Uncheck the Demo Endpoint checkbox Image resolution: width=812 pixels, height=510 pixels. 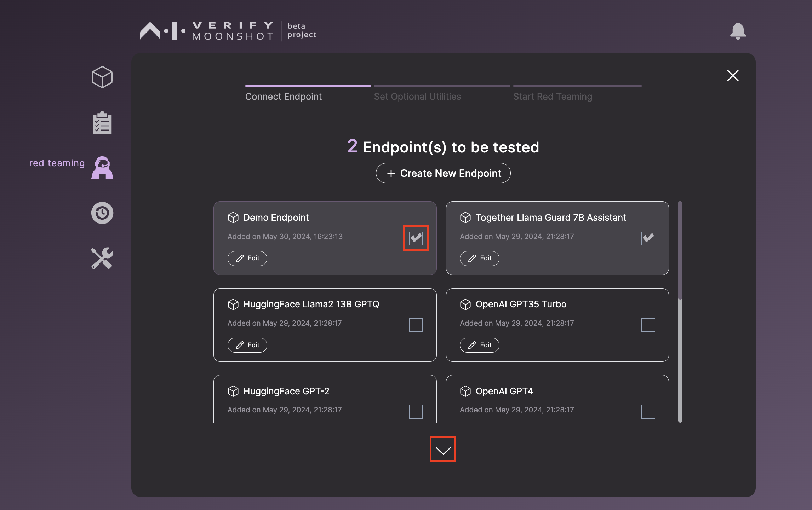tap(416, 238)
